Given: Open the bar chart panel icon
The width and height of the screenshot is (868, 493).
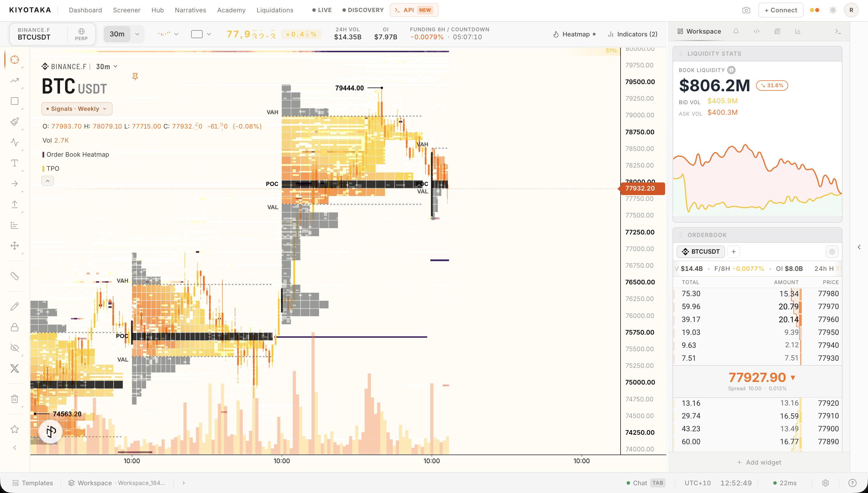Looking at the screenshot, I should [x=798, y=32].
